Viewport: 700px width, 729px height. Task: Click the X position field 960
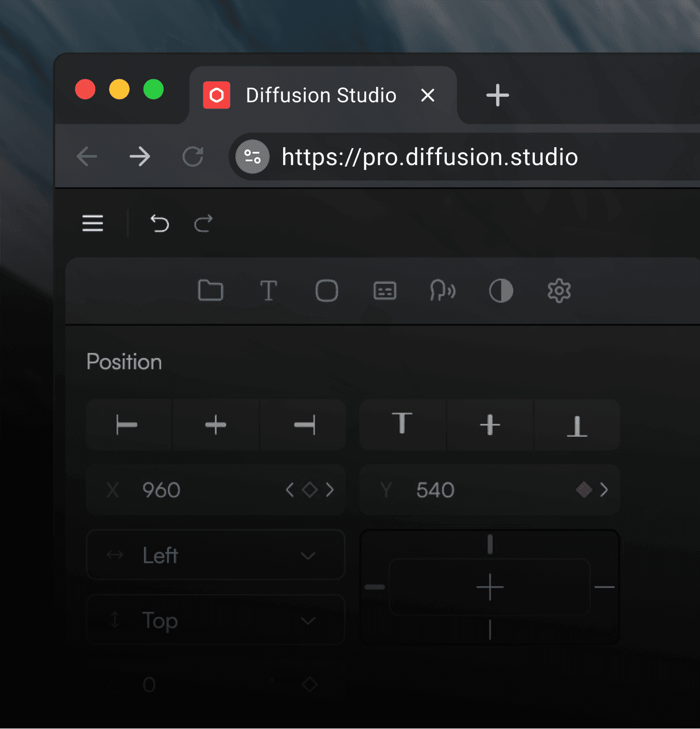pyautogui.click(x=216, y=490)
